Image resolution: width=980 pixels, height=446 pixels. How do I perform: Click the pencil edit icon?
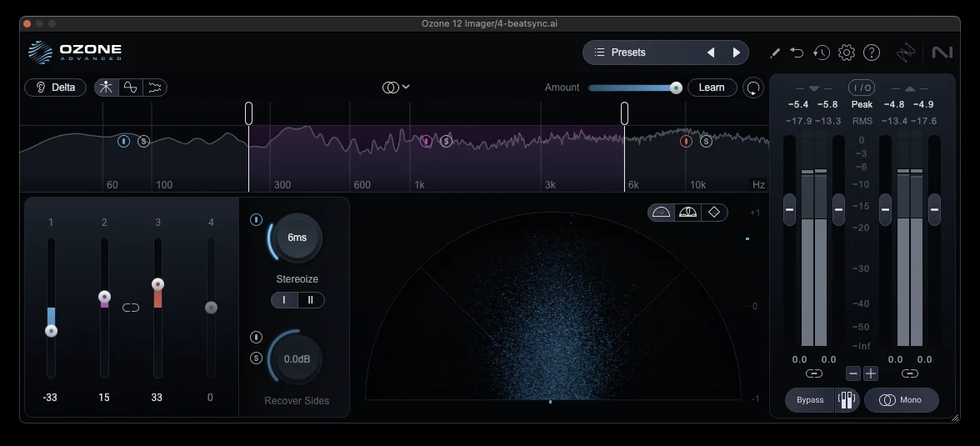(x=774, y=53)
